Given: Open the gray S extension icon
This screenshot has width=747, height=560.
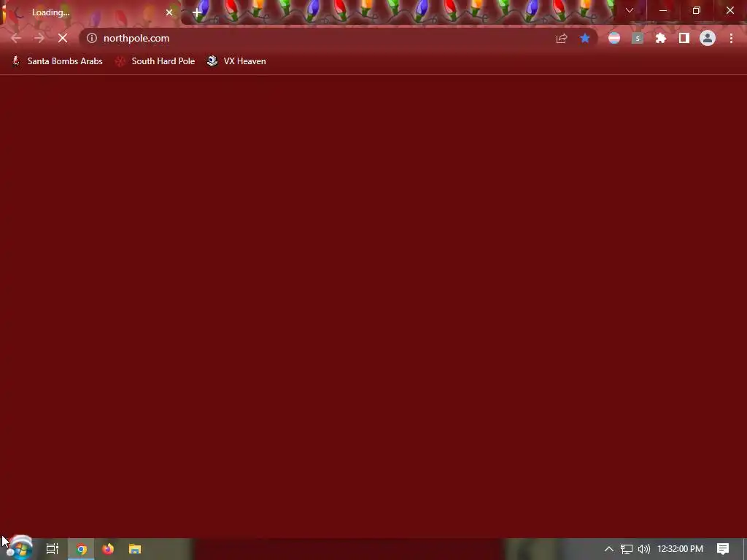Looking at the screenshot, I should 638,38.
